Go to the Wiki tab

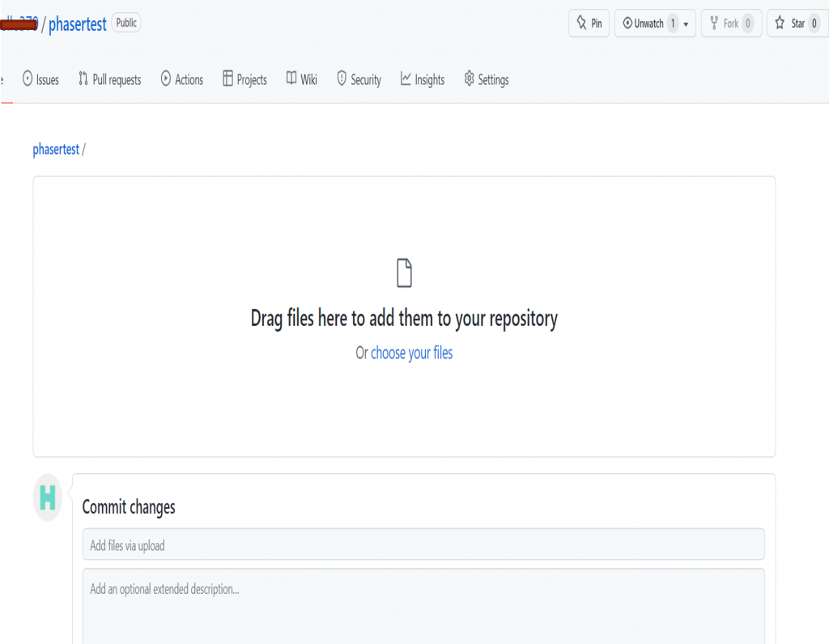coord(301,79)
